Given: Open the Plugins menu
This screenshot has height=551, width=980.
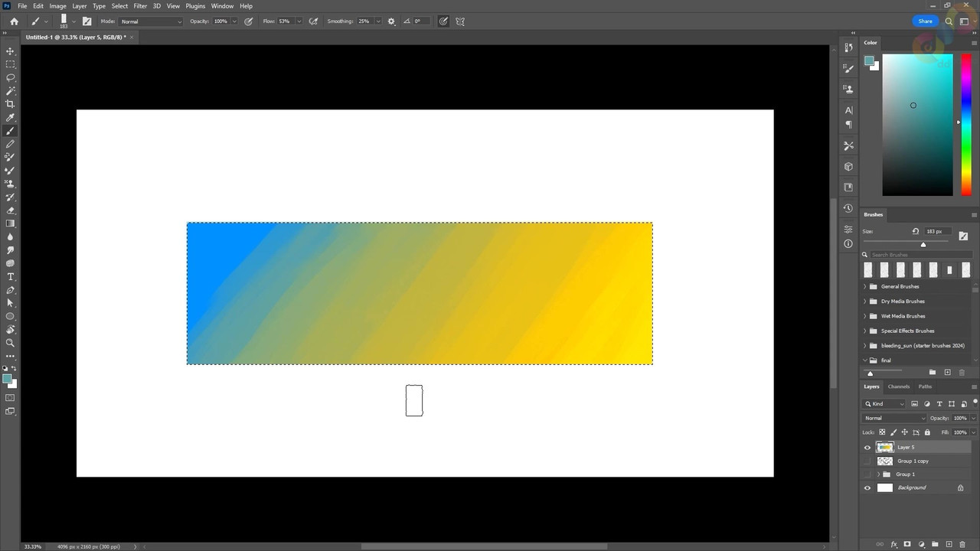Looking at the screenshot, I should click(195, 6).
